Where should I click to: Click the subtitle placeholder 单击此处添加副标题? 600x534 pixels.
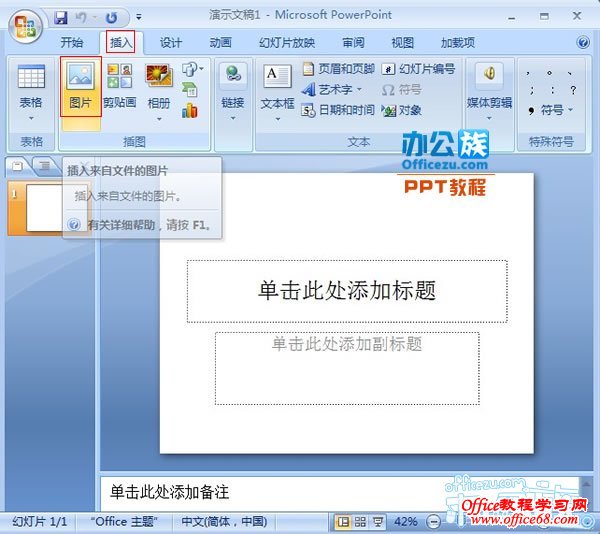pyautogui.click(x=347, y=368)
